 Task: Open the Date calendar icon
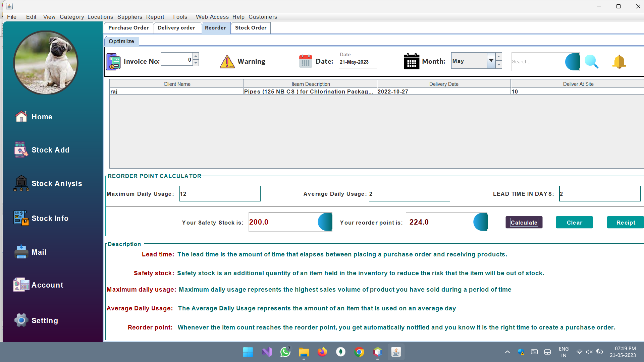(305, 61)
